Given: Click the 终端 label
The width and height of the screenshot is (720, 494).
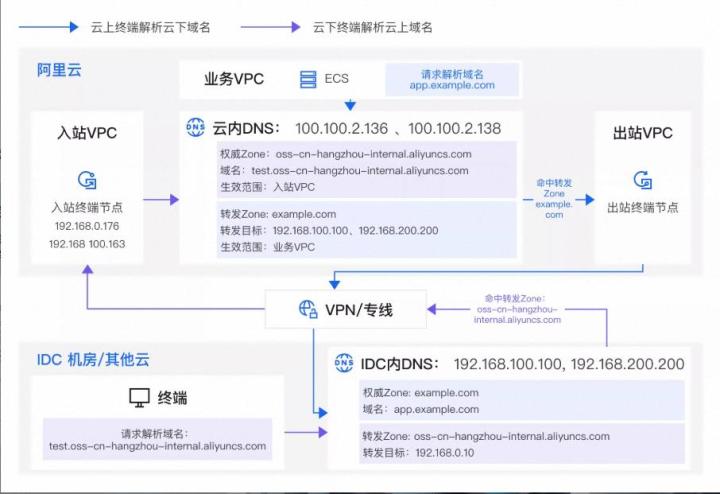Looking at the screenshot, I should pos(172,398).
